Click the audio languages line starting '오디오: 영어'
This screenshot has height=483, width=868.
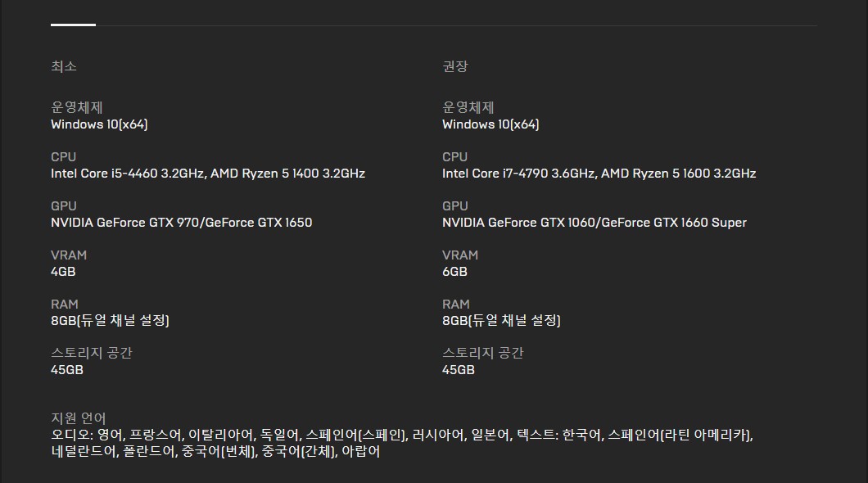tap(402, 436)
